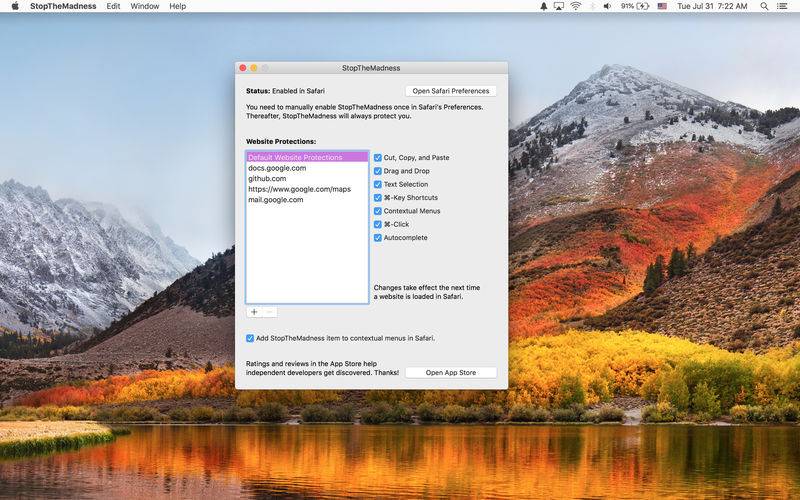This screenshot has height=500, width=800.
Task: Click the Website Protections: label
Action: (281, 141)
